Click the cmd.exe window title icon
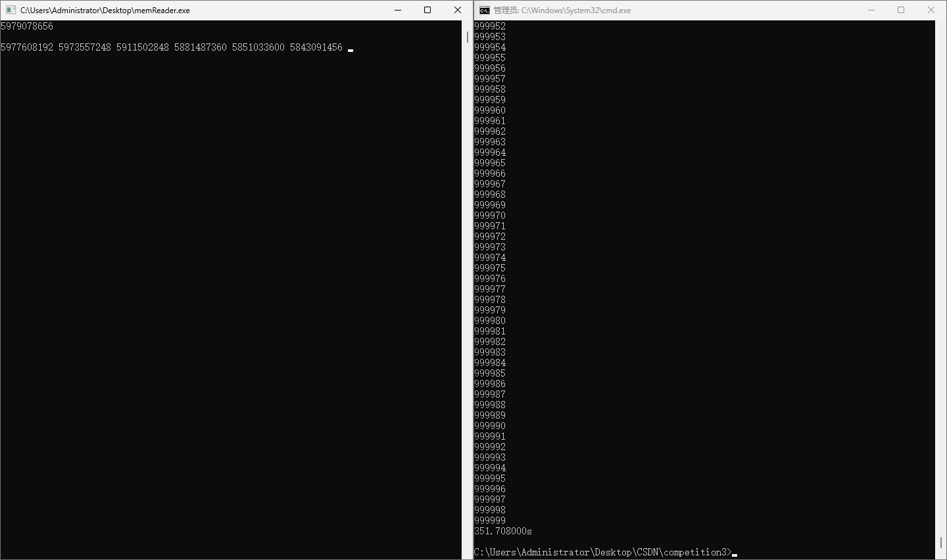The image size is (947, 560). [485, 10]
